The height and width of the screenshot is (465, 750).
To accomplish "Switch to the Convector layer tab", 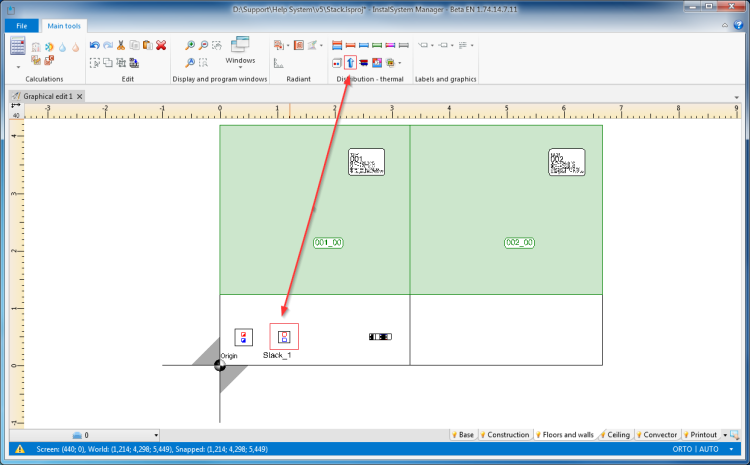I will (x=657, y=434).
